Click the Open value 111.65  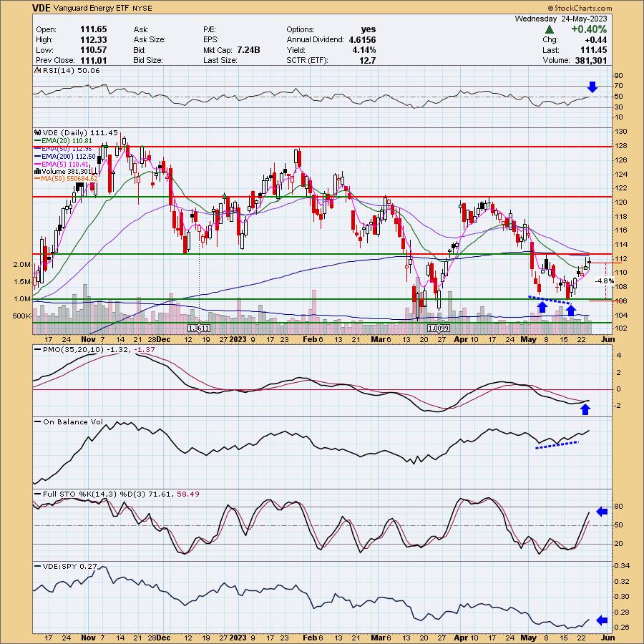coord(93,29)
